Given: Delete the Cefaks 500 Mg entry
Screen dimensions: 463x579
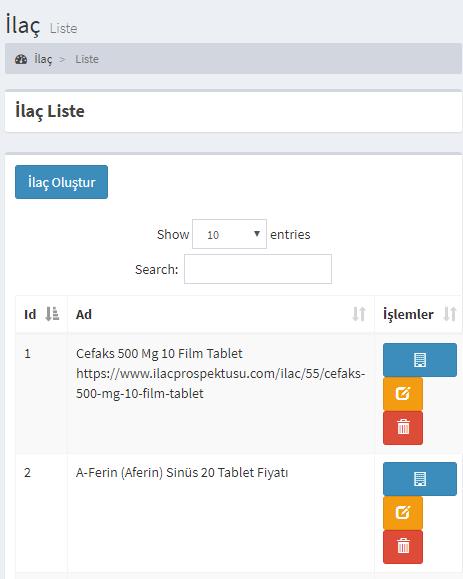Looking at the screenshot, I should pyautogui.click(x=403, y=428).
